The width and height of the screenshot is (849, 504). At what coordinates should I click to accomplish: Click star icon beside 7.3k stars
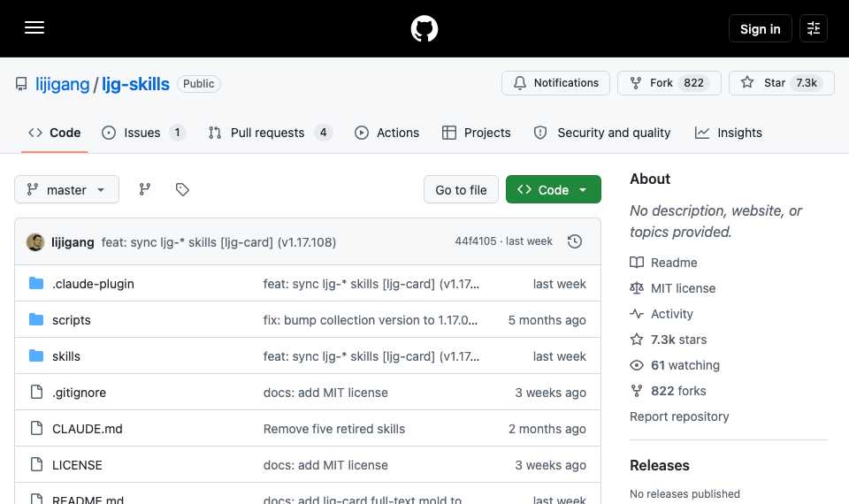click(x=637, y=340)
